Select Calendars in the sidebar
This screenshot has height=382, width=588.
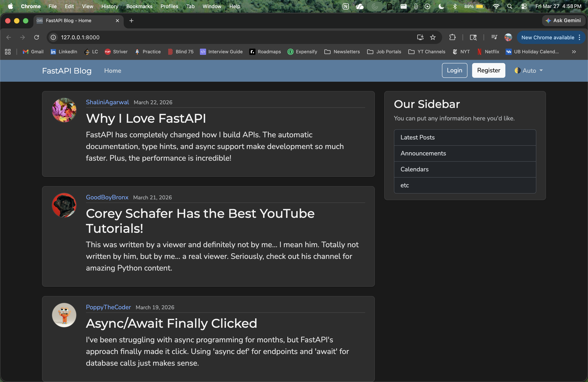tap(465, 169)
